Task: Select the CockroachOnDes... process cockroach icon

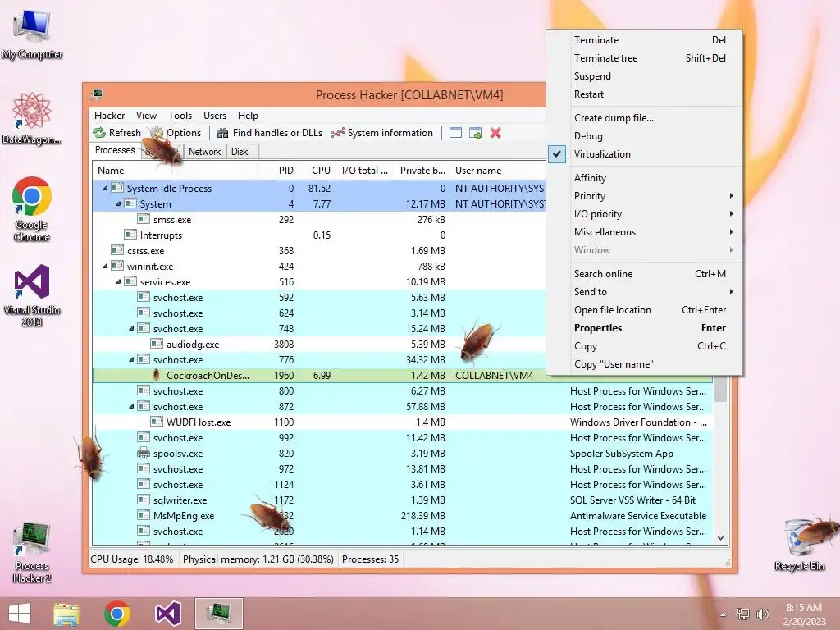Action: point(157,375)
